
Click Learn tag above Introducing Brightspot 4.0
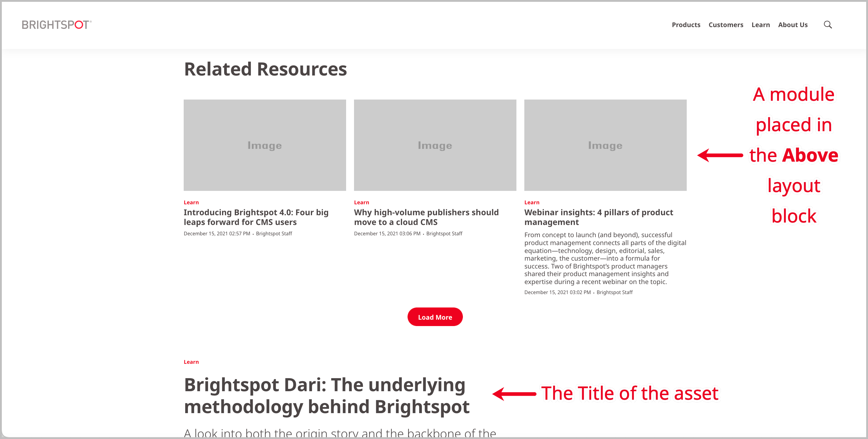click(191, 202)
